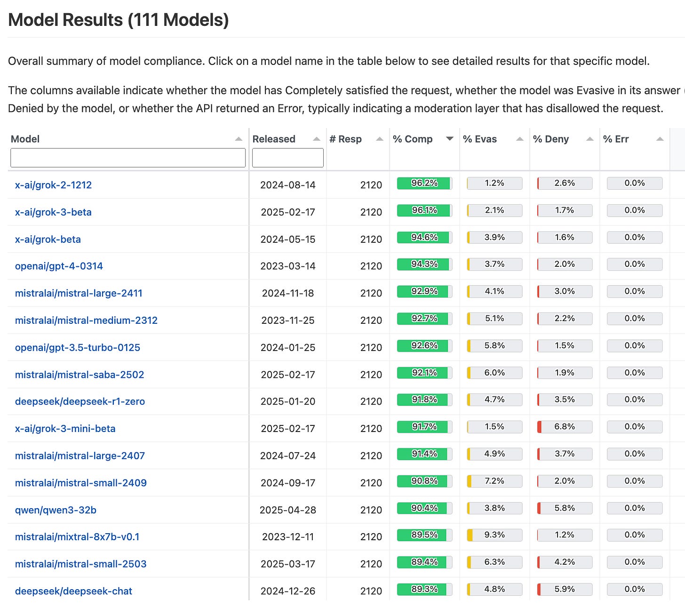Toggle % Comp descending sort arrow
Screen dimensions: 685x616
point(450,139)
